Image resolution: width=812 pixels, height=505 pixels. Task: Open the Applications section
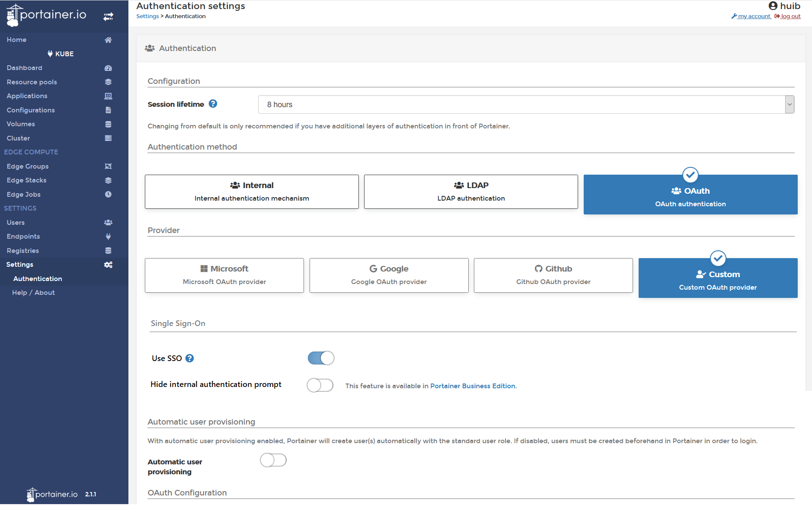[x=27, y=96]
